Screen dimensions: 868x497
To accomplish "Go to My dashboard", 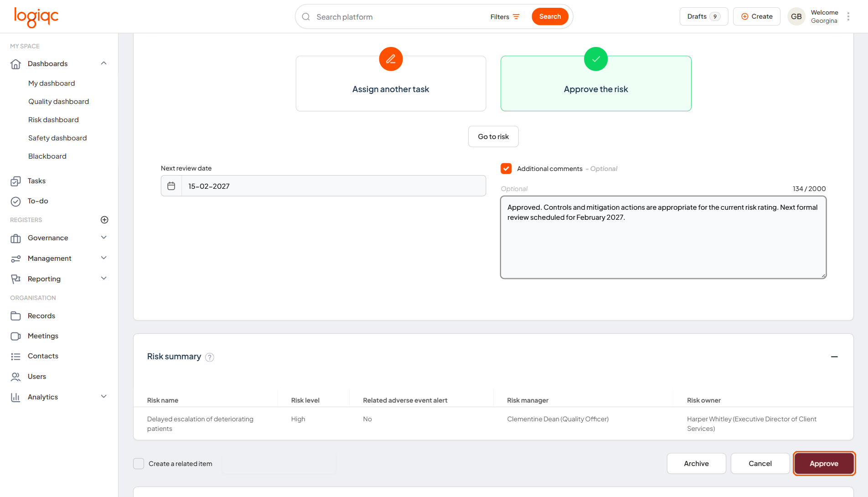I will click(x=52, y=83).
